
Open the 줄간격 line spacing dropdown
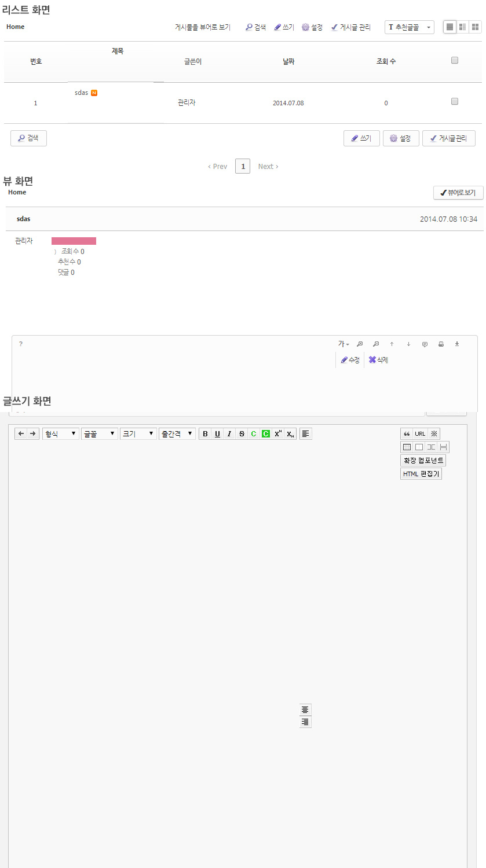click(x=177, y=433)
